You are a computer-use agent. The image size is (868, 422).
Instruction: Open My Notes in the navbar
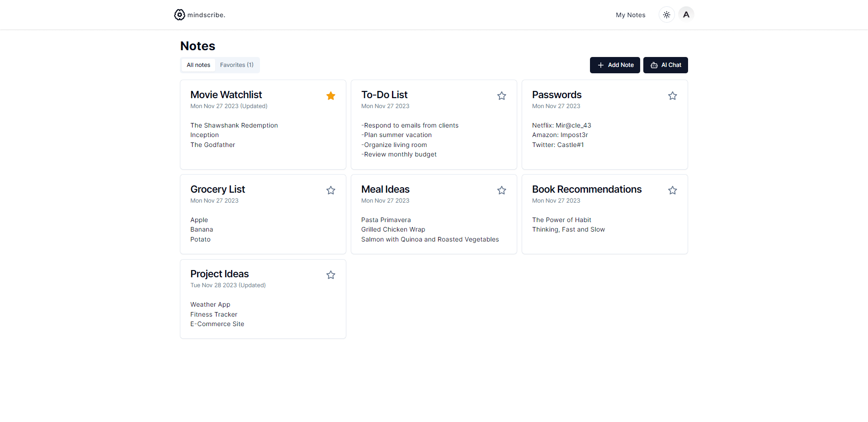pyautogui.click(x=631, y=15)
